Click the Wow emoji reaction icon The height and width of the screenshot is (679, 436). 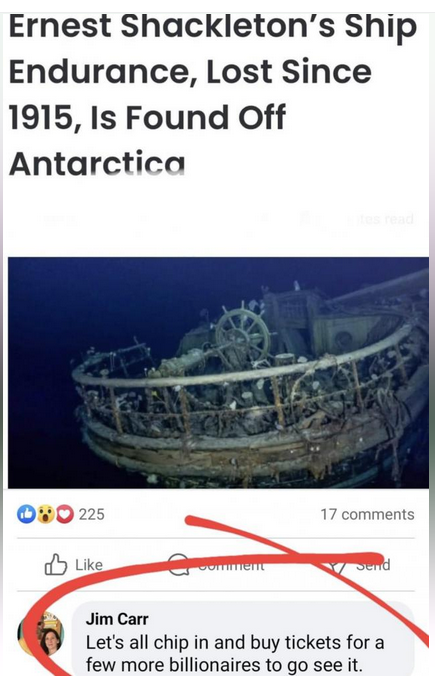click(x=45, y=514)
